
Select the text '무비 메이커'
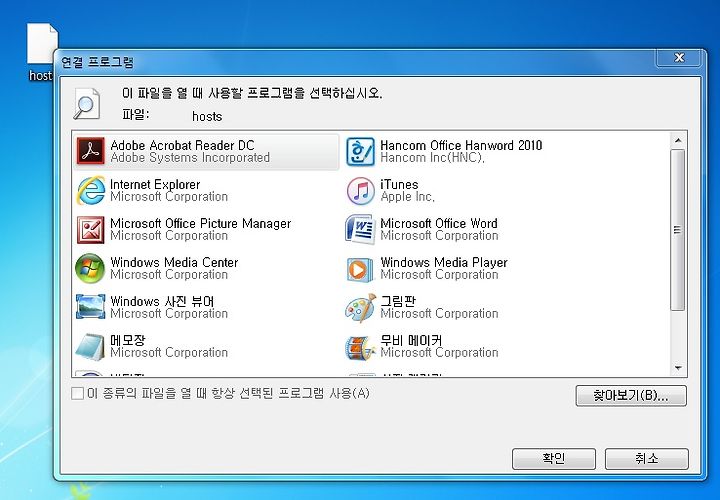pos(411,340)
